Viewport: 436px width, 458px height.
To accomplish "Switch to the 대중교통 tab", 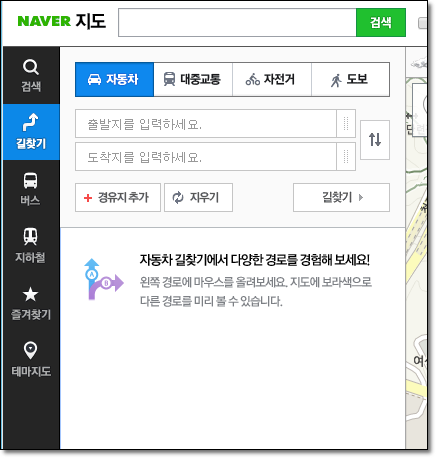I will coord(193,79).
